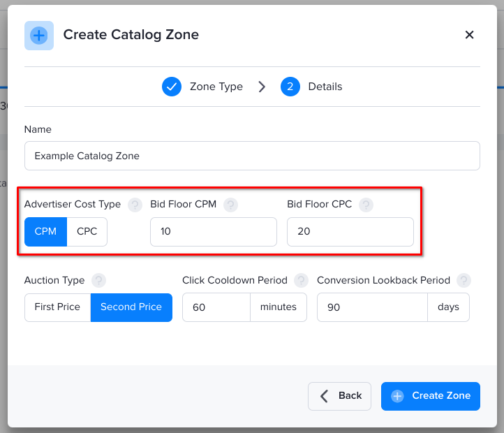Image resolution: width=504 pixels, height=433 pixels.
Task: Focus the Name field, Example Catalog Zone
Action: (x=252, y=156)
